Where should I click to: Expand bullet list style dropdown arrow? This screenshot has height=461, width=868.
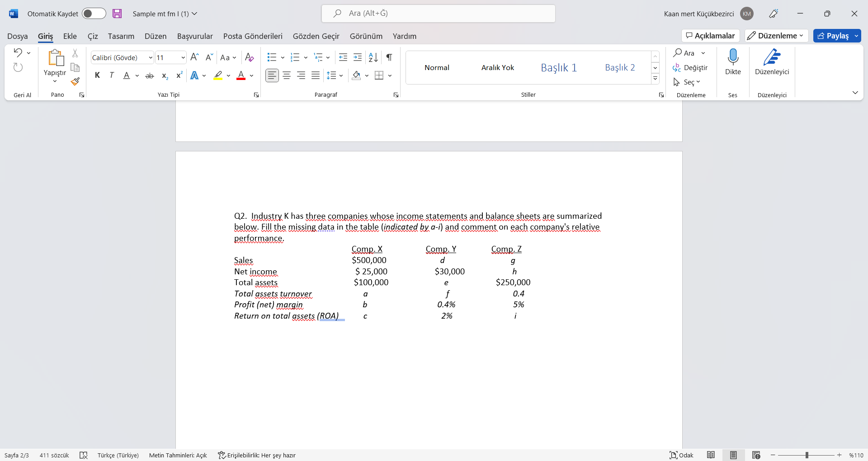tap(283, 57)
